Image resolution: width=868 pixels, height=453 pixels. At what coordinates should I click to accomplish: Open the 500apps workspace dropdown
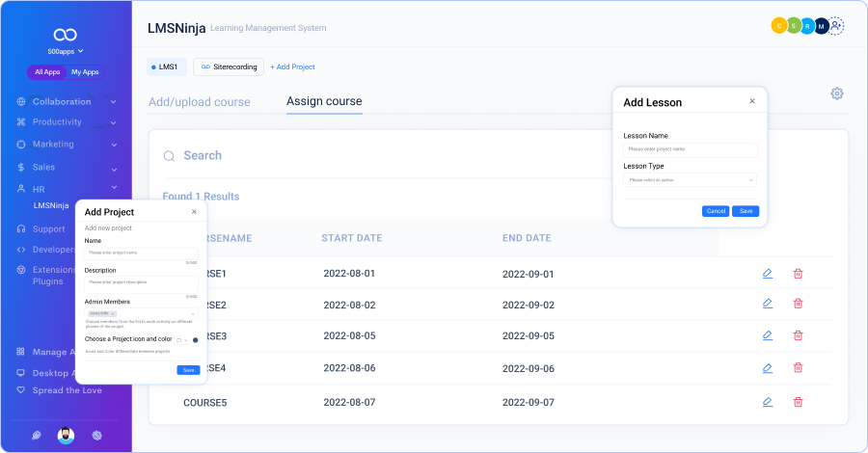pyautogui.click(x=66, y=51)
